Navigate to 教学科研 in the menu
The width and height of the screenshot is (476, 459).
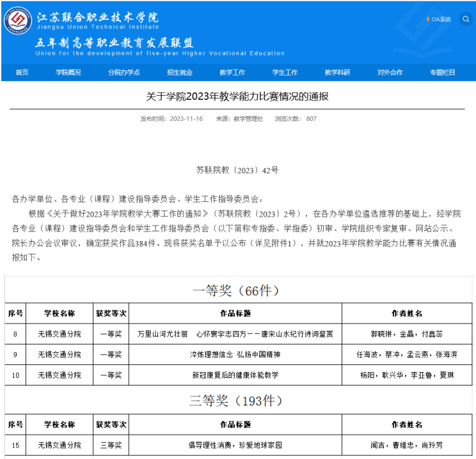coord(337,72)
